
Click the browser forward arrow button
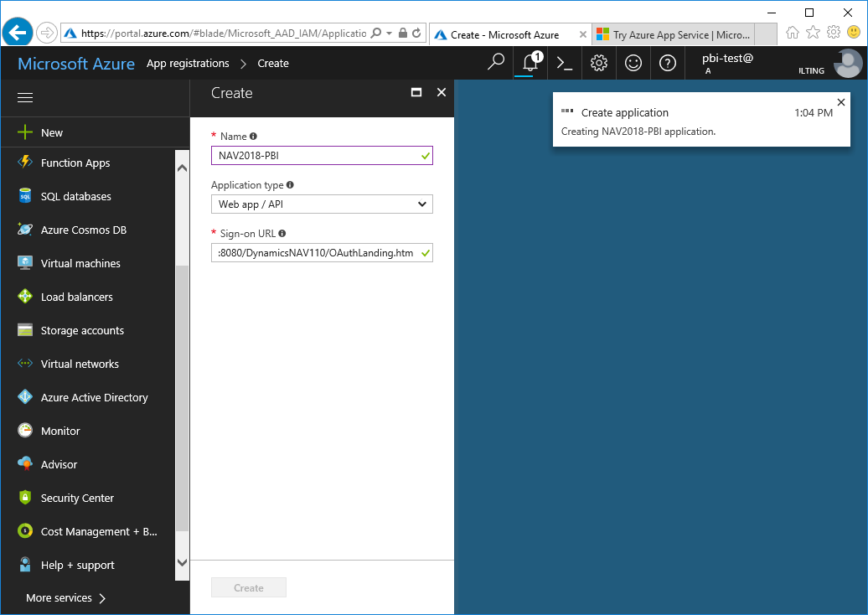click(47, 33)
